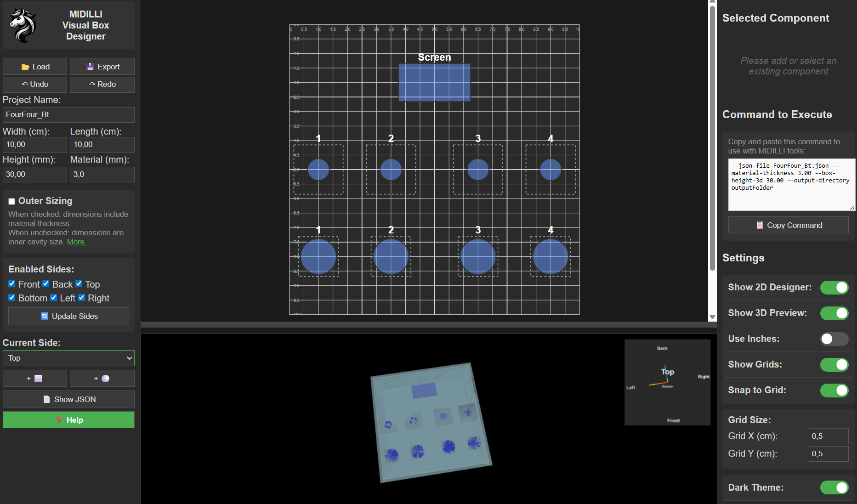Edit the Grid Y (cm) value
The width and height of the screenshot is (857, 504).
click(x=829, y=454)
